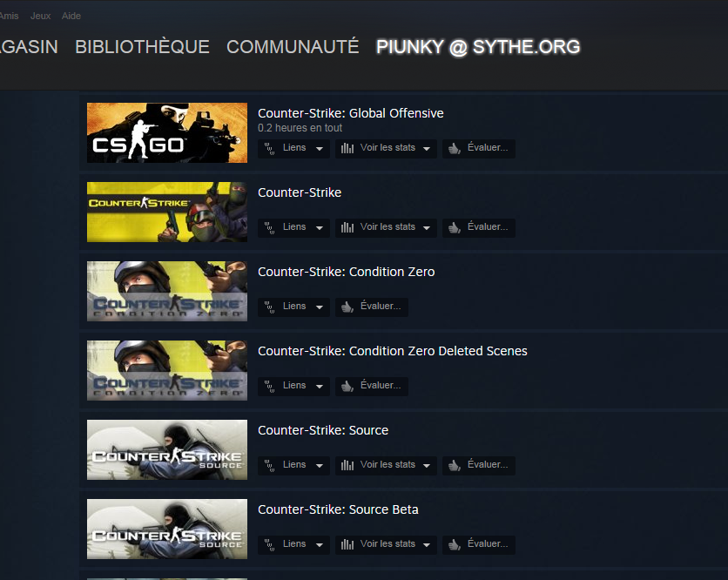The height and width of the screenshot is (580, 728).
Task: Click the yellow Counter-Strike game thumbnail
Action: [167, 212]
